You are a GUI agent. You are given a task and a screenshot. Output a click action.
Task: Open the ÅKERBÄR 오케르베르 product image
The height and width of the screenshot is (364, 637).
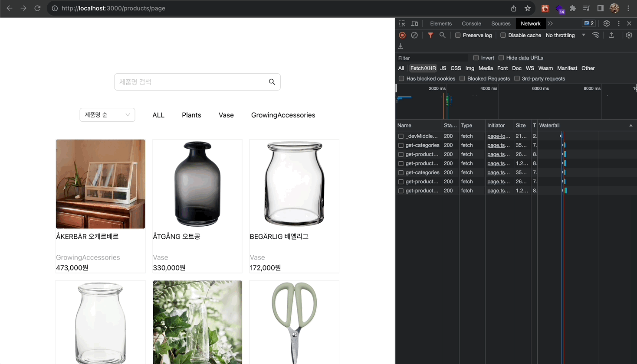(101, 184)
